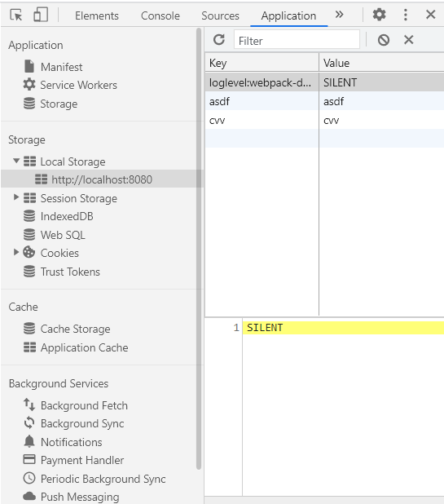
Task: Refresh the local storage table
Action: tap(219, 40)
